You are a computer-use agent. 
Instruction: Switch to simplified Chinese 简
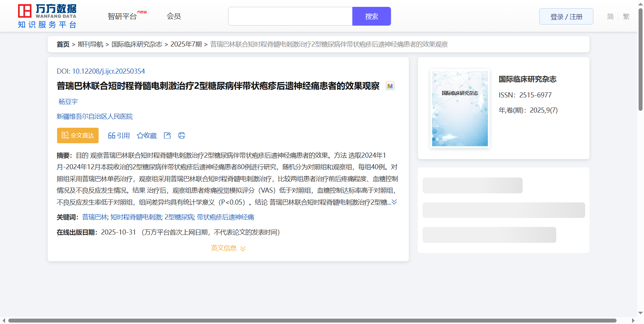point(610,17)
